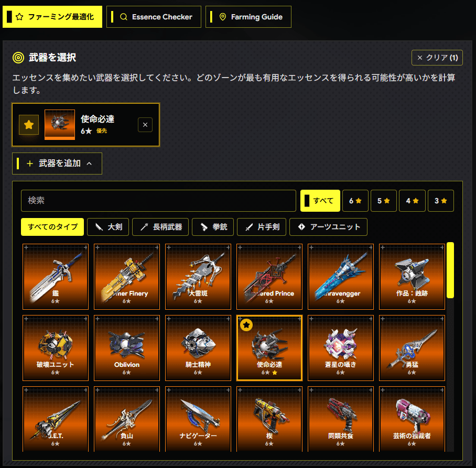This screenshot has height=468, width=476.
Task: Select the すべてのタイプ type filter
Action: pos(52,227)
